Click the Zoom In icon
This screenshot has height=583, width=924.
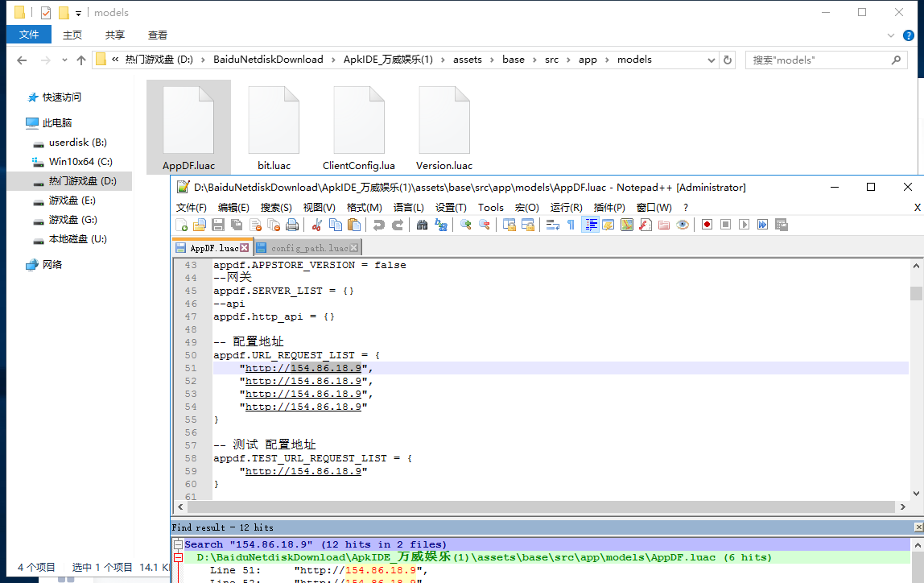[x=465, y=225]
